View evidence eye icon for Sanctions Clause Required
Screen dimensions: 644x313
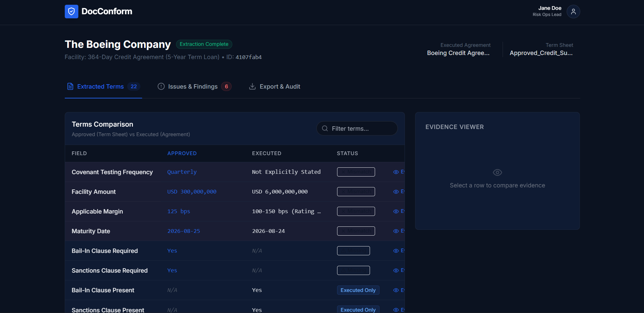tap(396, 271)
